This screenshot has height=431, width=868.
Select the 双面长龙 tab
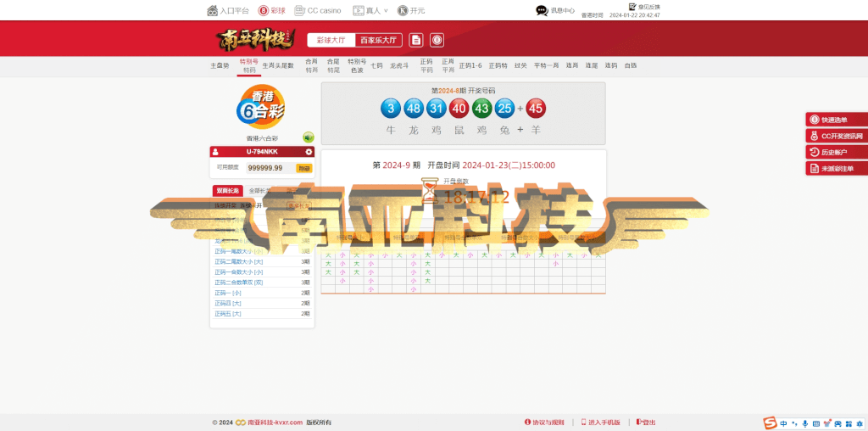click(227, 191)
